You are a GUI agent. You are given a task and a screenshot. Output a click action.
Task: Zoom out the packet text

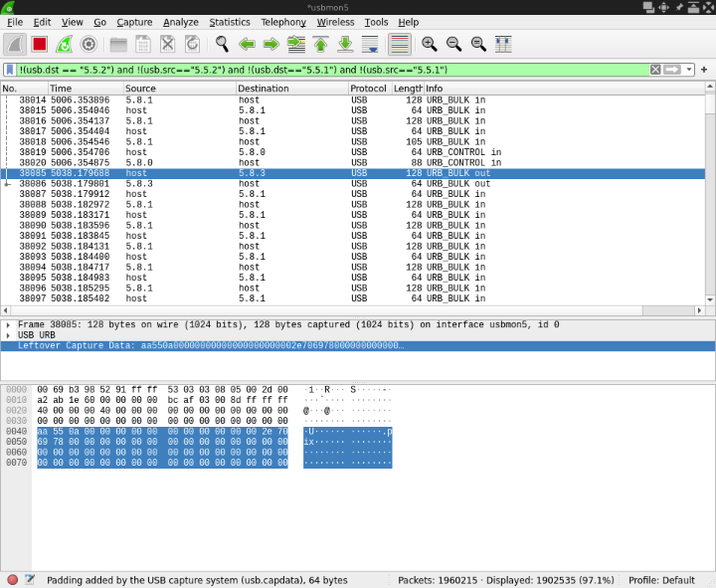453,45
